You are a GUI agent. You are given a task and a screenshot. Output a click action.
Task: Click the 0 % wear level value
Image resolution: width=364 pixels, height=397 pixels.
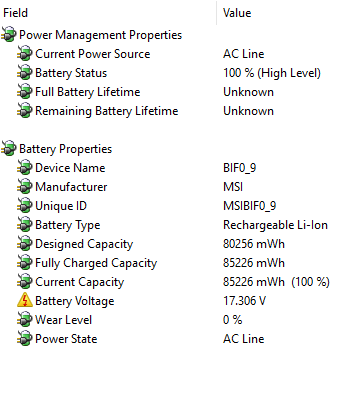[x=232, y=320]
